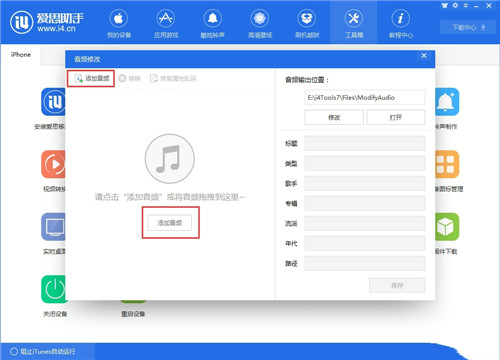This screenshot has height=360, width=500.
Task: Click the Type (类型) input field
Action: point(365,163)
